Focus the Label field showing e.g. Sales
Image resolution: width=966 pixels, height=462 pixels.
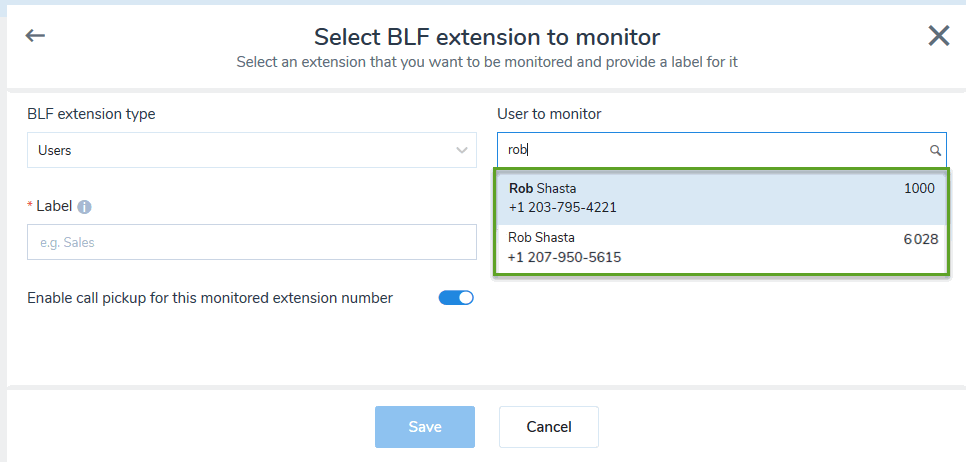tap(252, 242)
